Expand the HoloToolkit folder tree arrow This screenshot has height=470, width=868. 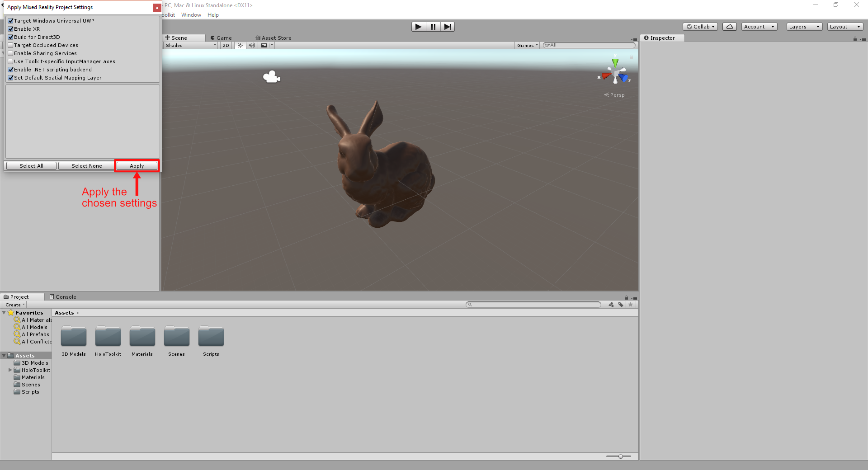pyautogui.click(x=10, y=370)
